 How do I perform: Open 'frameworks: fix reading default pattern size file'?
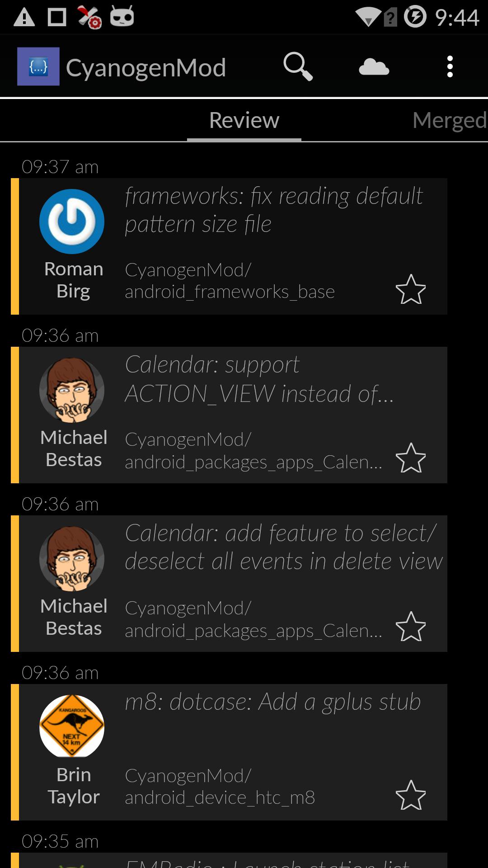click(x=273, y=210)
